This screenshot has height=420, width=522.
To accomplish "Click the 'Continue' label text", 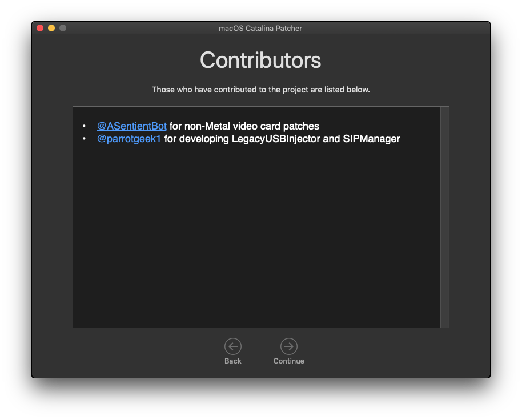I will coord(288,361).
